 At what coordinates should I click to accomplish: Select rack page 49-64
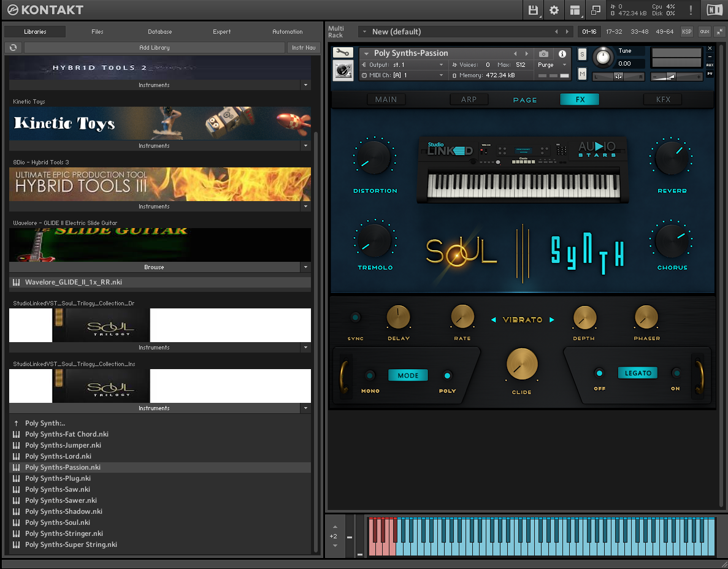[x=664, y=31]
